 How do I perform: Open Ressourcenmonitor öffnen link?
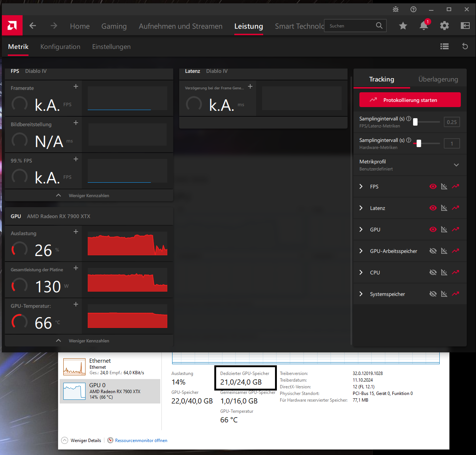click(x=137, y=440)
